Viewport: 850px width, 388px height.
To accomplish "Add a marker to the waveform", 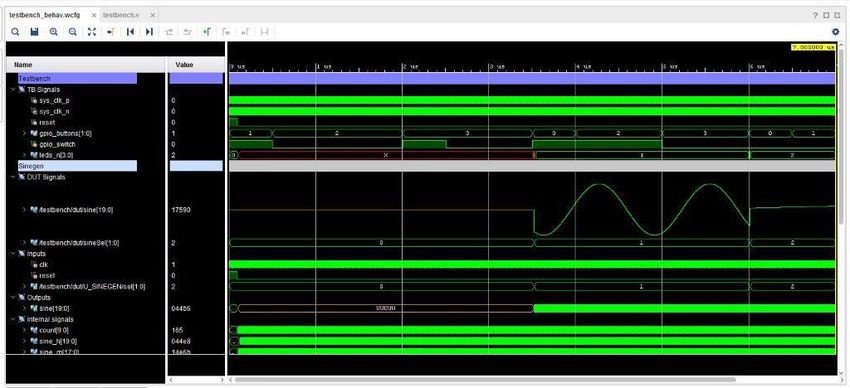I will point(207,32).
